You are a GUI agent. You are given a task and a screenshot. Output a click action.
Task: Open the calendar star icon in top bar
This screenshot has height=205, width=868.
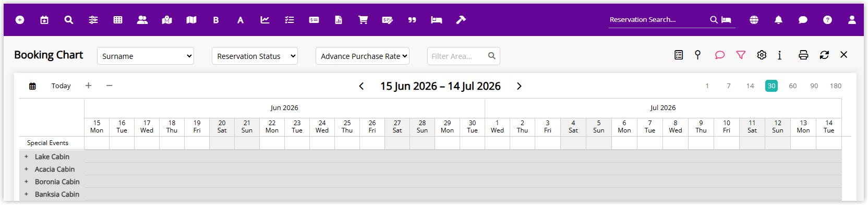coord(44,20)
